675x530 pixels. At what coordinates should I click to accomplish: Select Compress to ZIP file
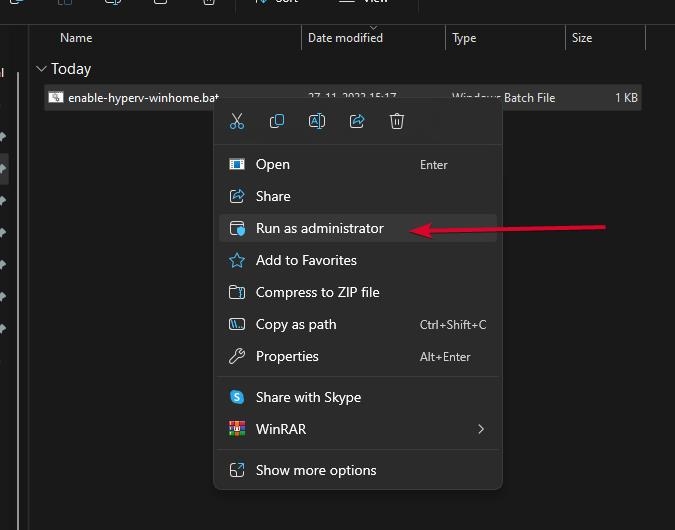click(x=358, y=292)
